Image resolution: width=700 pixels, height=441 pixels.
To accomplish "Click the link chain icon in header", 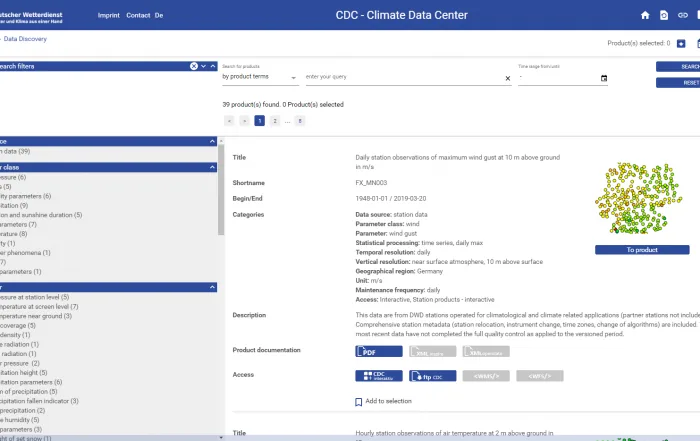I will point(683,15).
